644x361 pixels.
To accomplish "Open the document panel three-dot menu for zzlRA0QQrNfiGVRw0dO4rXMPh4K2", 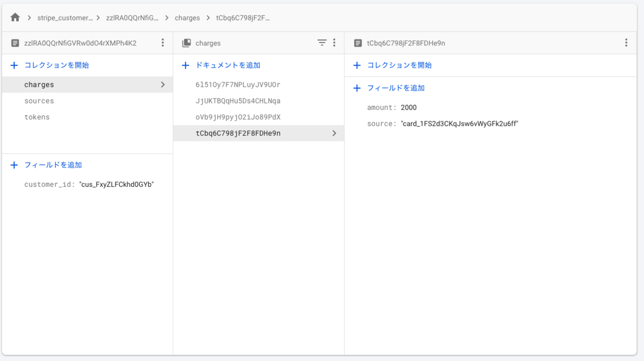I will [x=163, y=42].
